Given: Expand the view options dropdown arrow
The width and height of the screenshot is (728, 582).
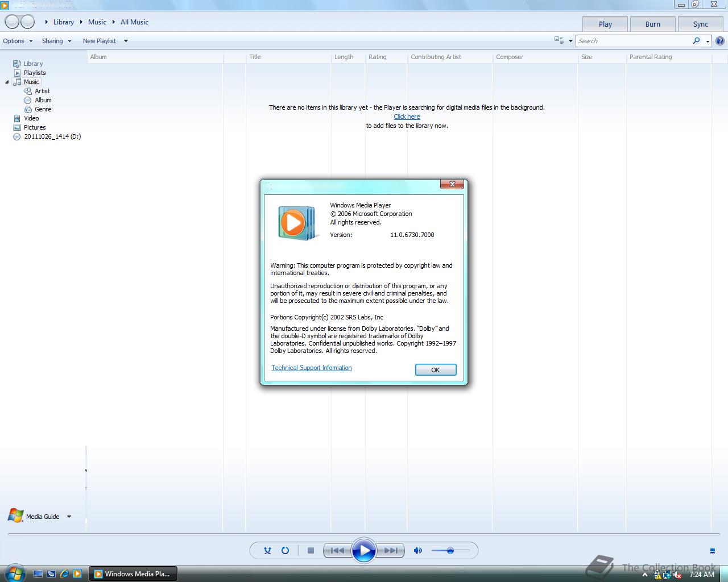Looking at the screenshot, I should [x=570, y=41].
